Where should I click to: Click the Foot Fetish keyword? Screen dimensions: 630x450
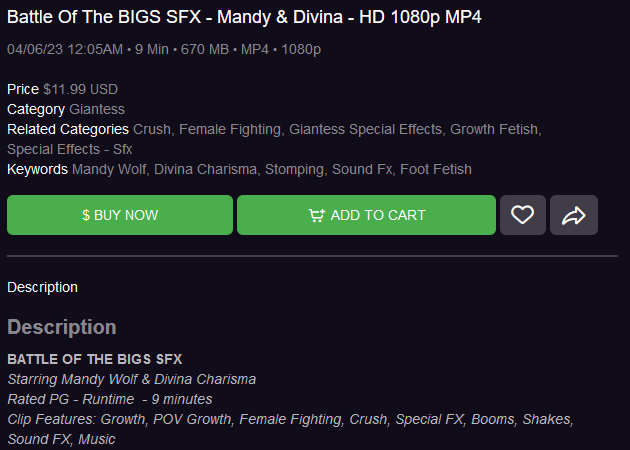[436, 169]
